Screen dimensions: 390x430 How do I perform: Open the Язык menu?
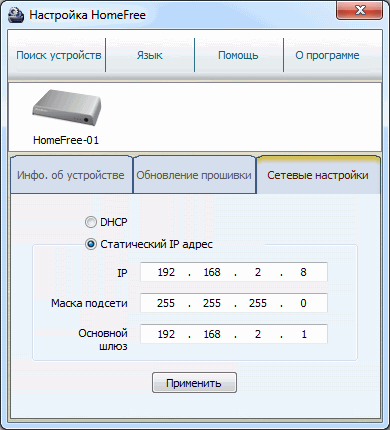(x=150, y=55)
